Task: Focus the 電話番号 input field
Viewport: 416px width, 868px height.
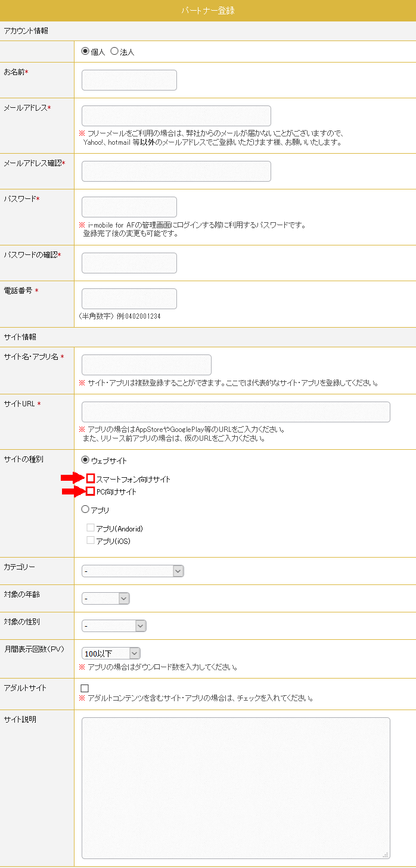Action: (129, 299)
